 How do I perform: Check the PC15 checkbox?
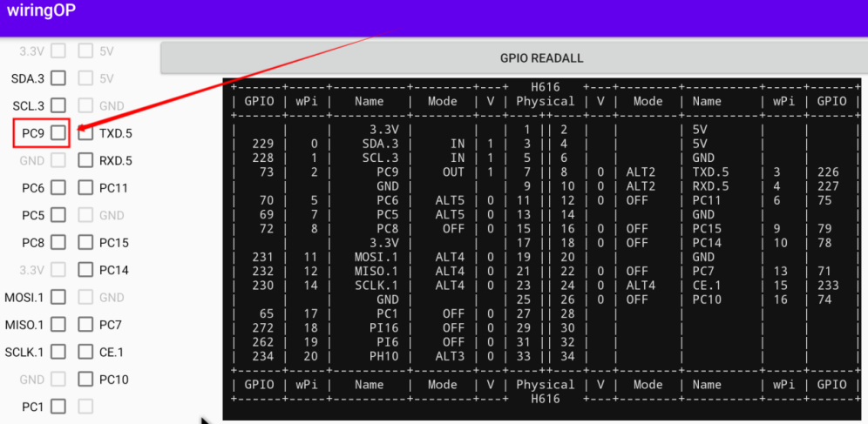[x=85, y=242]
